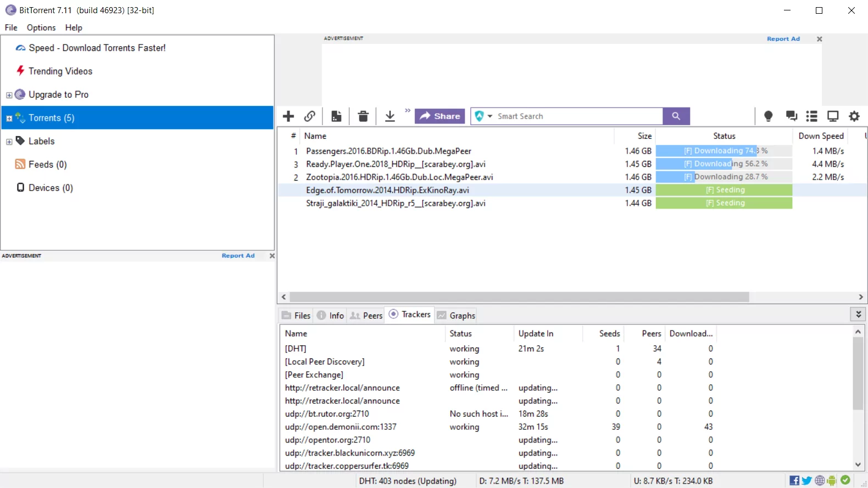Image resolution: width=868 pixels, height=488 pixels.
Task: Sort torrents by Down Speed column
Action: click(821, 136)
